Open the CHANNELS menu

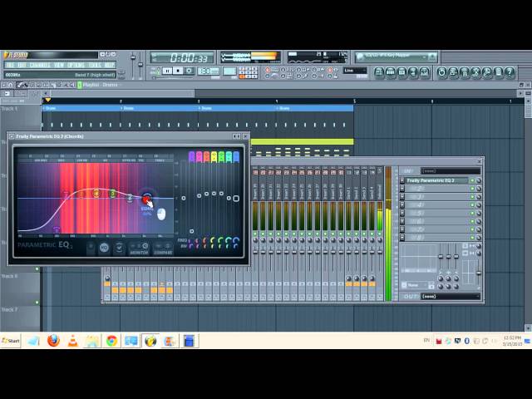[x=40, y=65]
